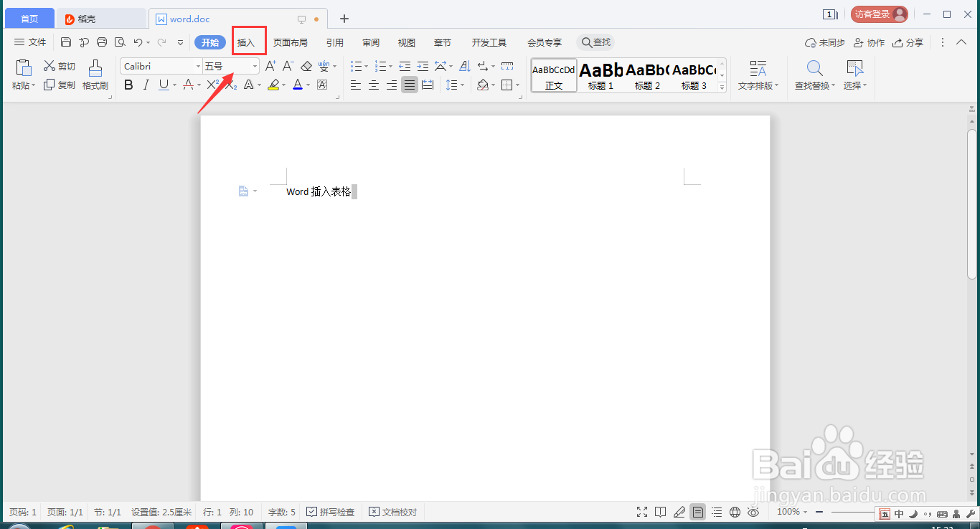
Task: Toggle bold formatting on the text
Action: point(128,85)
